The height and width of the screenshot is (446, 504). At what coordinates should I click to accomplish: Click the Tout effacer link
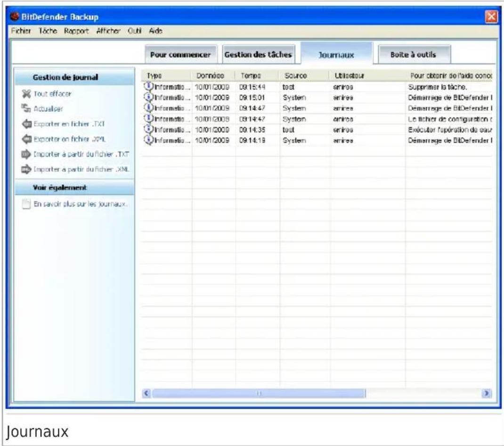[x=52, y=94]
